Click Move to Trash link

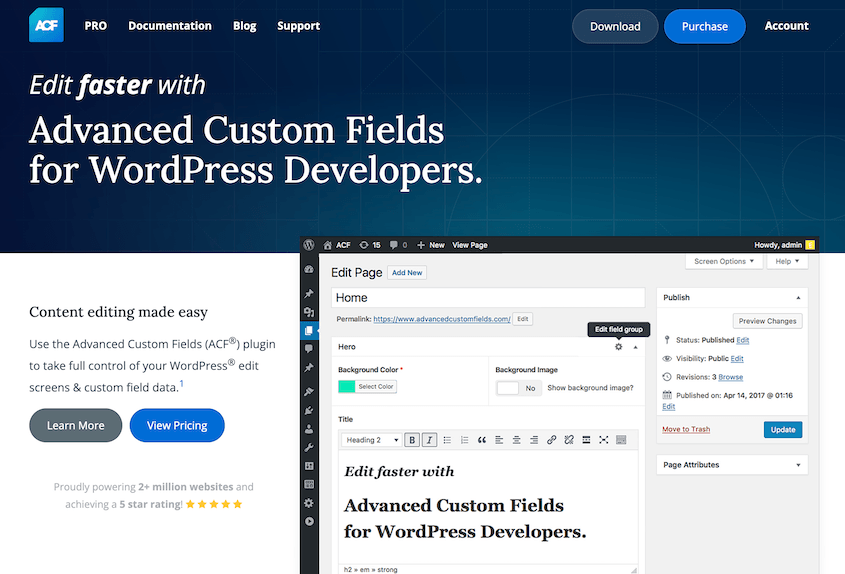click(686, 430)
